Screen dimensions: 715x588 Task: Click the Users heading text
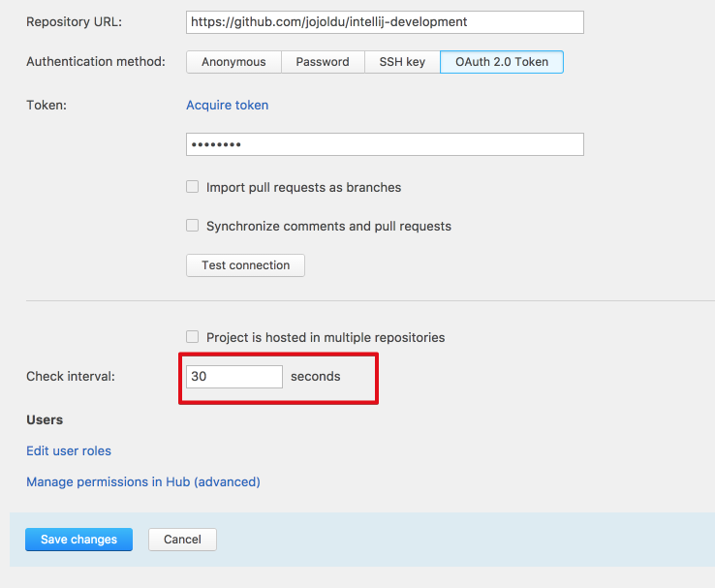pyautogui.click(x=45, y=419)
